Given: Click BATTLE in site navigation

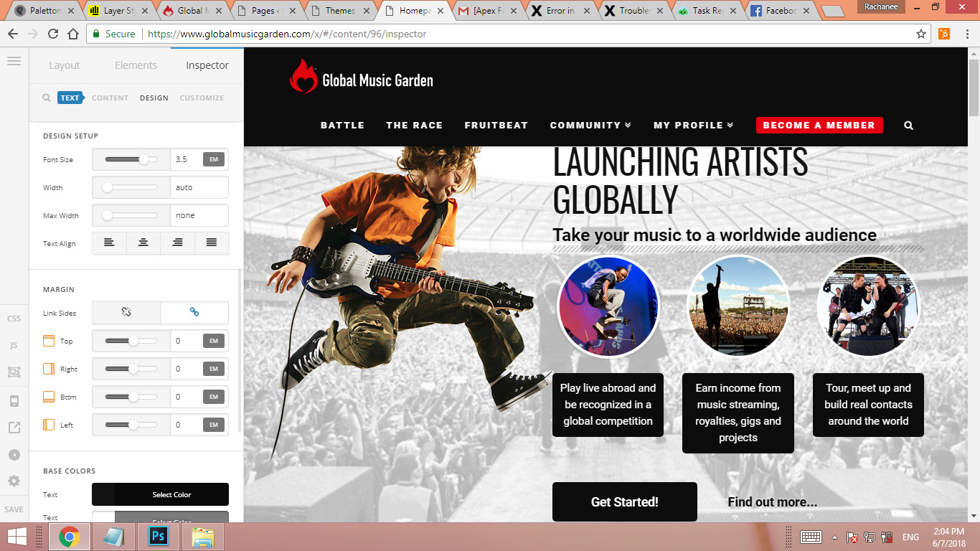Looking at the screenshot, I should (x=342, y=125).
